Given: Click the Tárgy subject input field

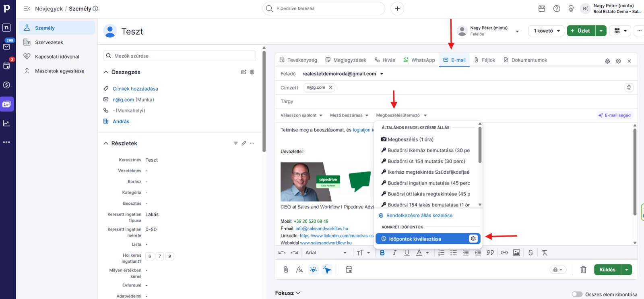Looking at the screenshot, I should [x=456, y=102].
